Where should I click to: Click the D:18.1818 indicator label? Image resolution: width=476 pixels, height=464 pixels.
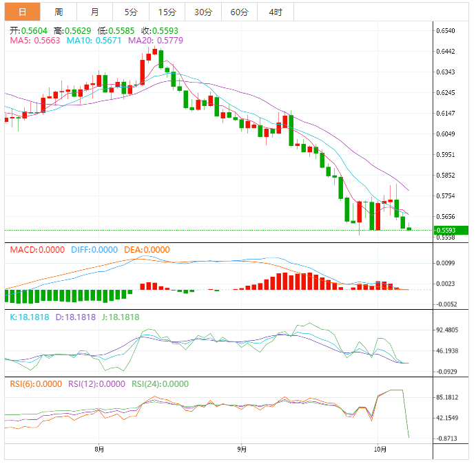(76, 317)
